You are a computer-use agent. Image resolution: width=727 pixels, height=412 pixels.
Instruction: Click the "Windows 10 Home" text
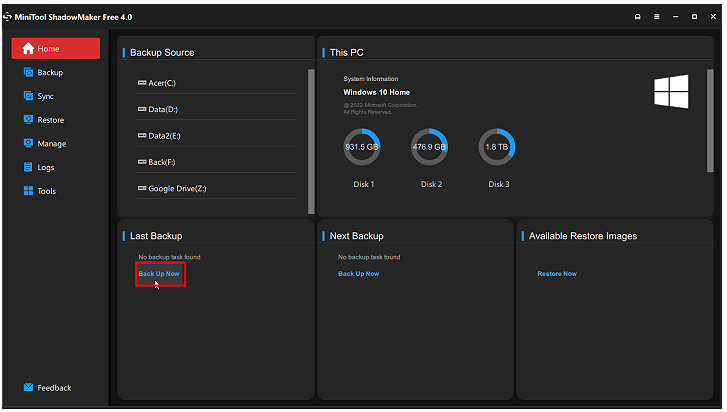[376, 92]
